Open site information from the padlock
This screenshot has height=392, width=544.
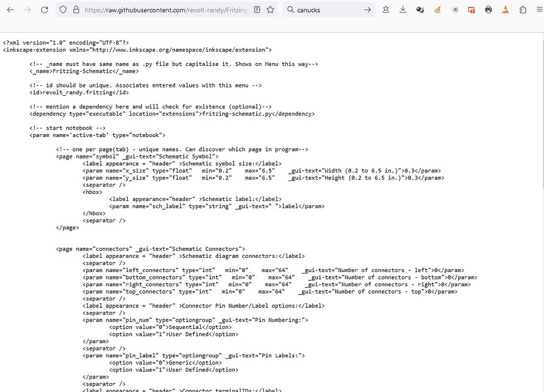coord(77,9)
